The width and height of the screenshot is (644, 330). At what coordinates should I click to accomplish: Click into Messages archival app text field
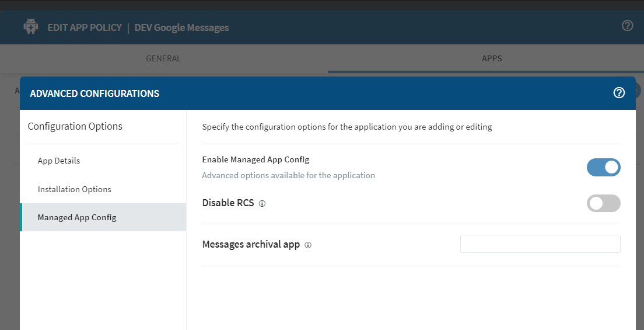(540, 244)
